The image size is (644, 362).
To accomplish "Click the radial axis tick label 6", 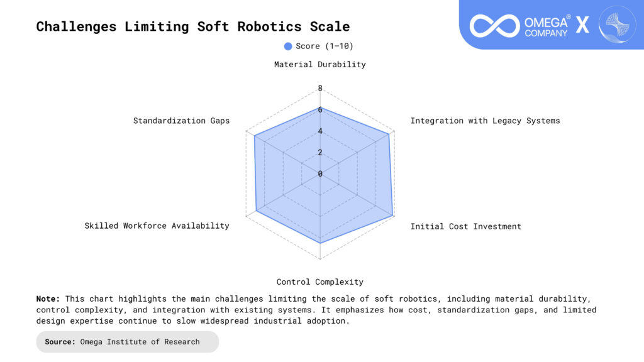I will coord(320,110).
